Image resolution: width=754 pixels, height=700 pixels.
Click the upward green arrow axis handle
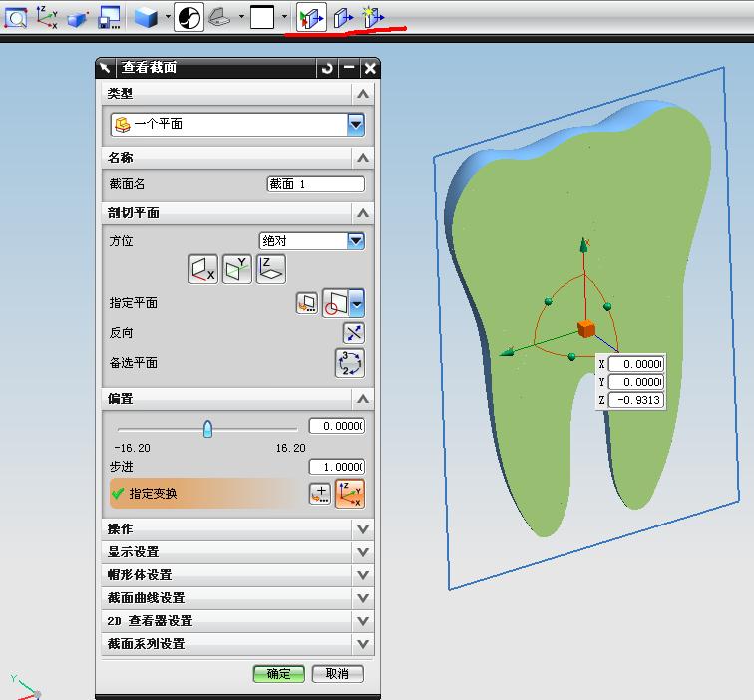[583, 244]
